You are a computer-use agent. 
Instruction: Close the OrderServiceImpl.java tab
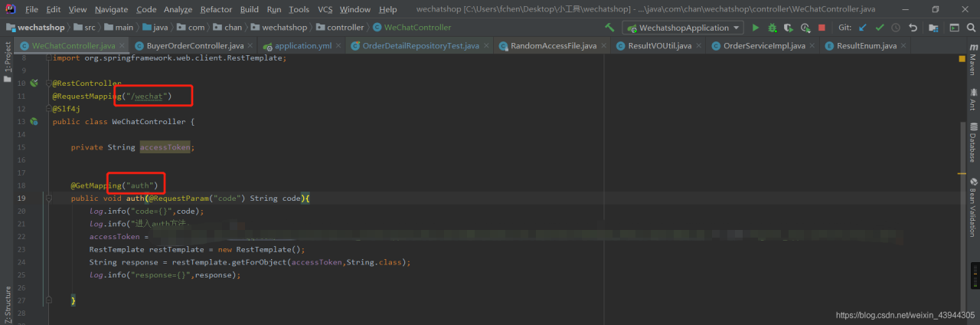pyautogui.click(x=812, y=46)
